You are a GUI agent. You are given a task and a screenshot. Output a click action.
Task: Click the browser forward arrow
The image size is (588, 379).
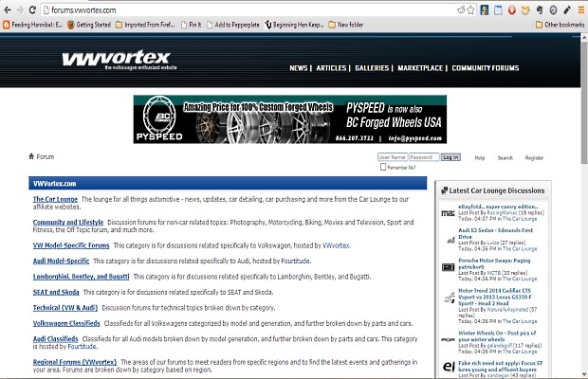coord(20,10)
